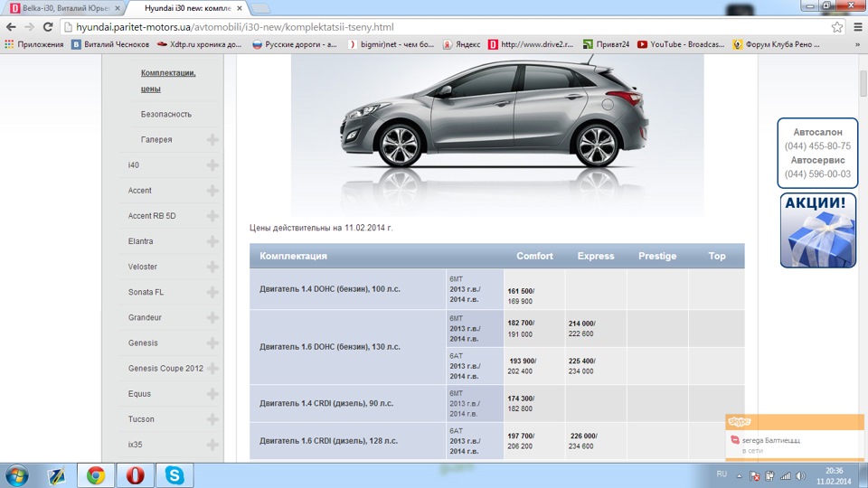Click the RU language indicator
The width and height of the screenshot is (868, 488).
coord(722,474)
